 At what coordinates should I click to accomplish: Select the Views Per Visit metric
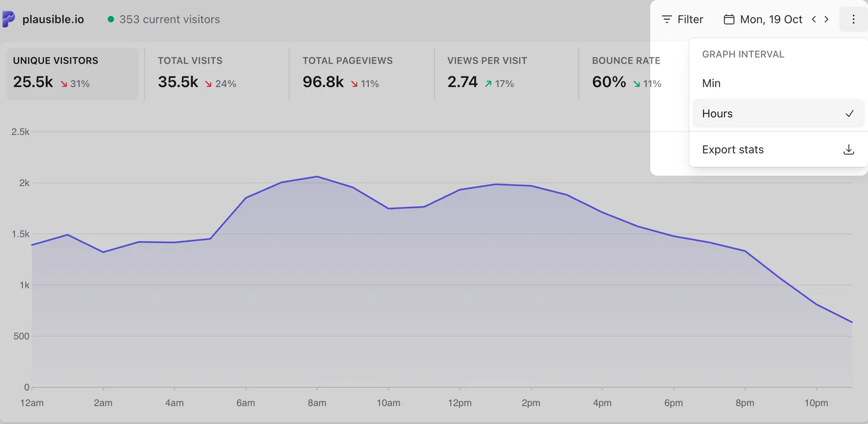pyautogui.click(x=506, y=74)
